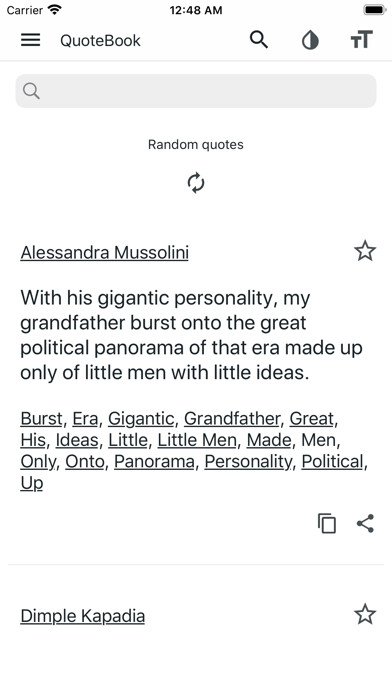Open the text size settings icon

[x=361, y=40]
